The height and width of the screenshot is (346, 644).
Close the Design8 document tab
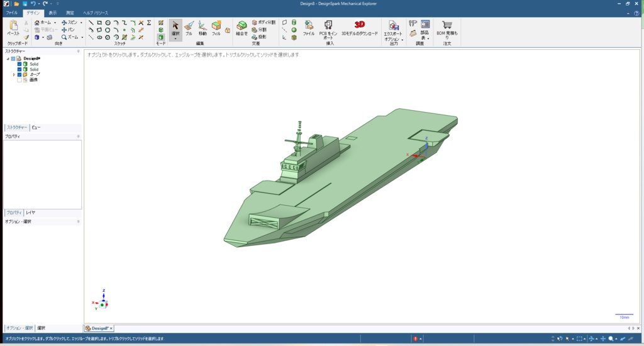pos(111,328)
